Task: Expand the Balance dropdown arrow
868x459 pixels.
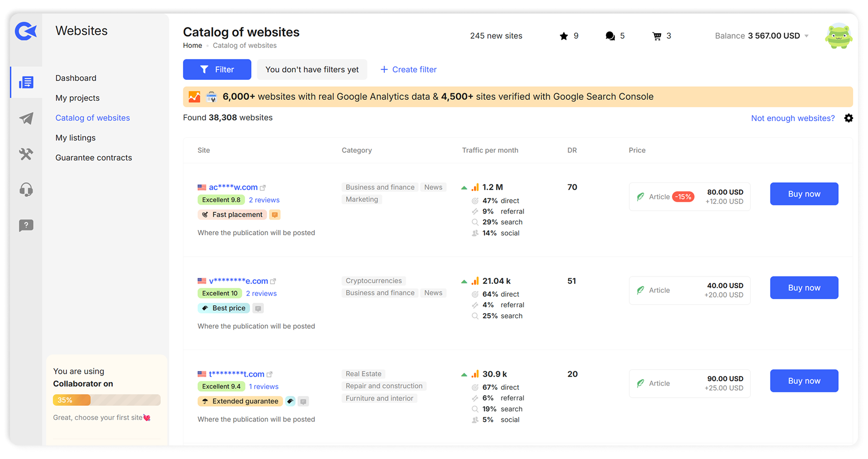Action: click(x=807, y=36)
